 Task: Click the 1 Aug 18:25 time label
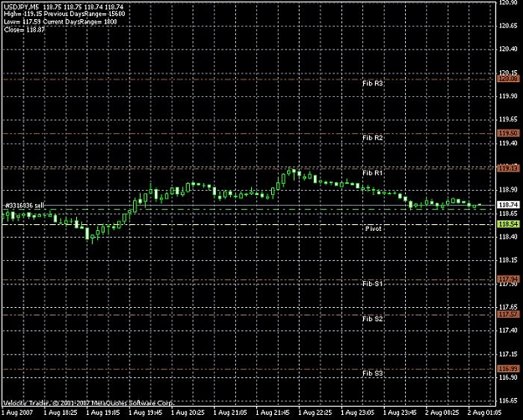coord(60,413)
